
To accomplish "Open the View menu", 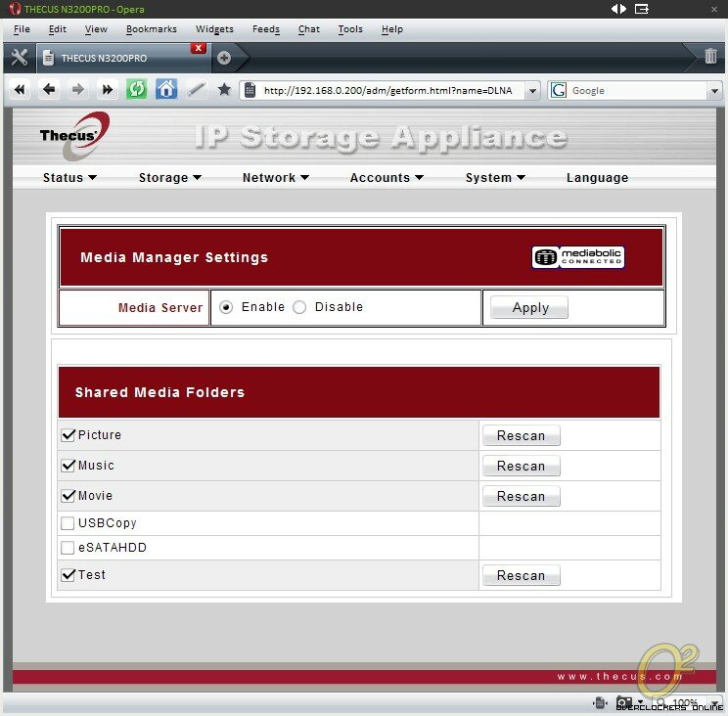I will click(x=96, y=29).
